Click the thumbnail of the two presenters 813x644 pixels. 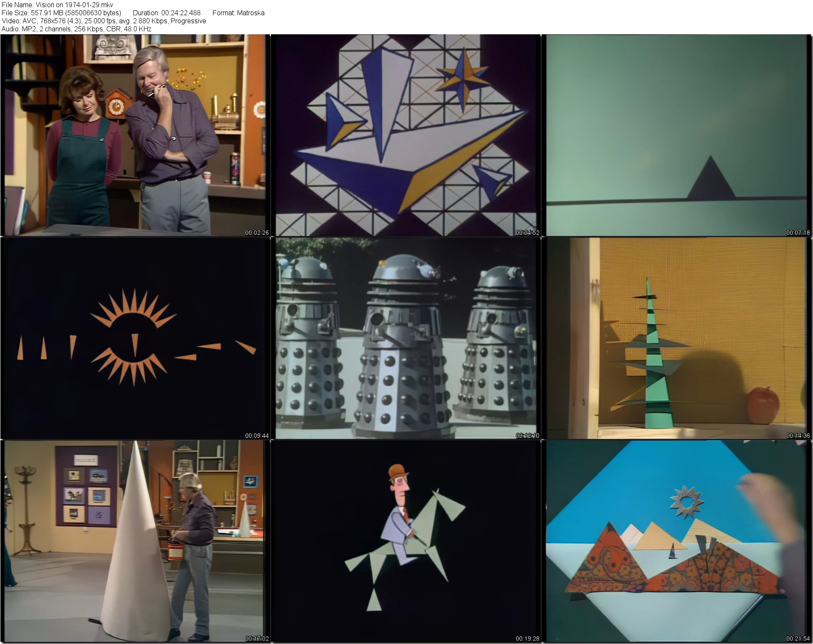(x=135, y=135)
